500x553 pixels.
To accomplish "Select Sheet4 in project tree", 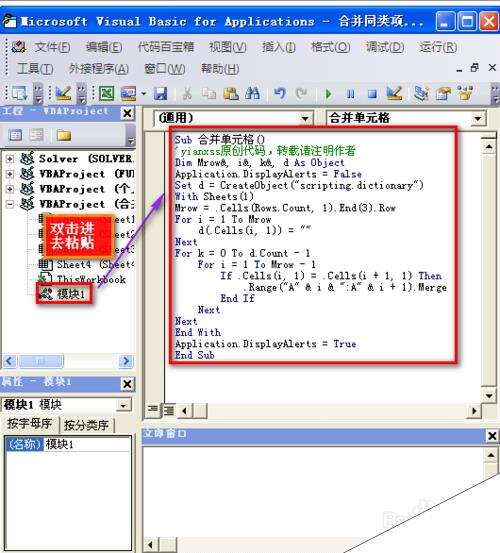I will click(86, 265).
